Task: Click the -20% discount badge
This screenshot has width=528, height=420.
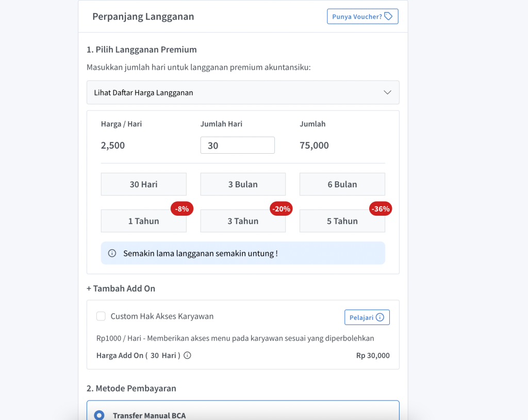Action: tap(281, 209)
